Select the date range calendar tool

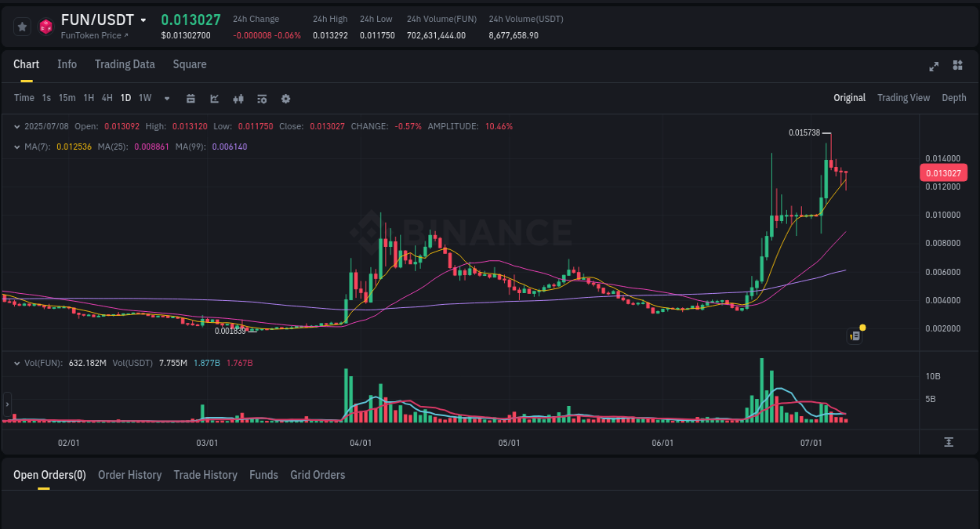[x=191, y=98]
